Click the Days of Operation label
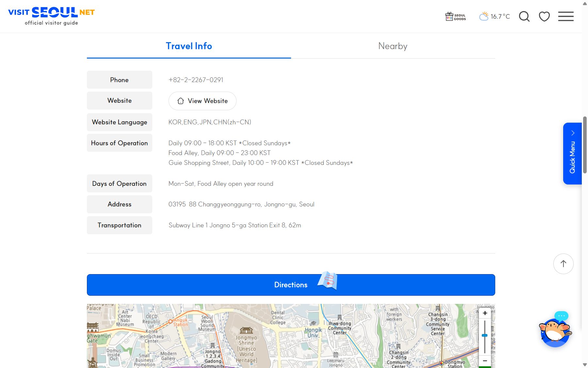Image resolution: width=588 pixels, height=368 pixels. point(120,184)
